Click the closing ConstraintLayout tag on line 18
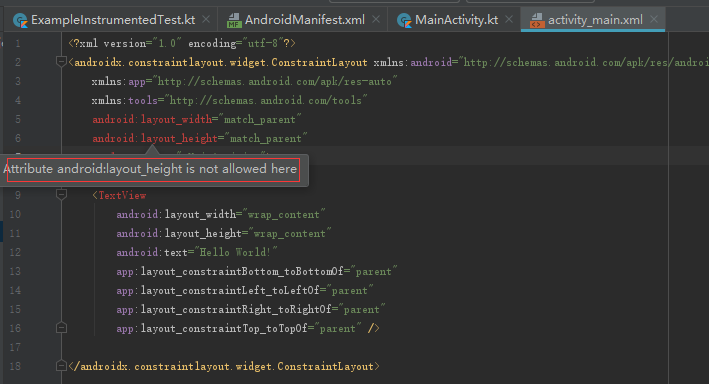Image resolution: width=709 pixels, height=384 pixels. click(x=224, y=366)
